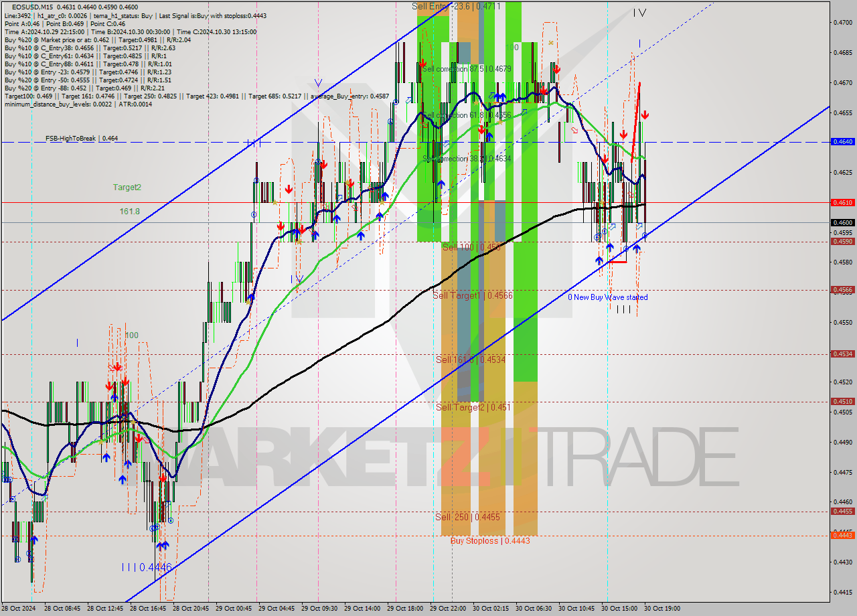857x616 pixels.
Task: Click the blue 0.4640 price tag
Action: tap(842, 142)
